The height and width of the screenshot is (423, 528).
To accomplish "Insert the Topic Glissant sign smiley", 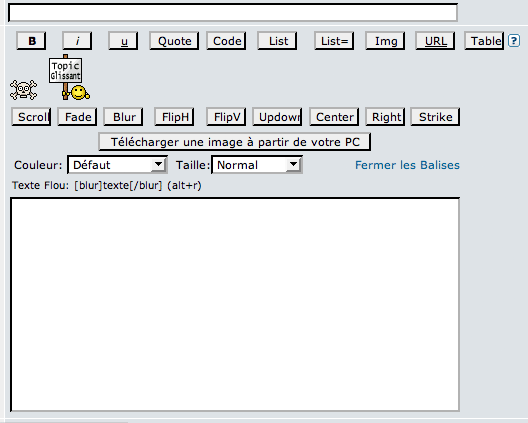I will pos(69,77).
